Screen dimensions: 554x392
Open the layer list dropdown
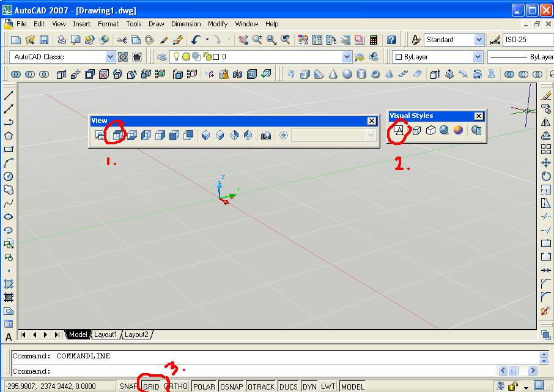(x=347, y=56)
